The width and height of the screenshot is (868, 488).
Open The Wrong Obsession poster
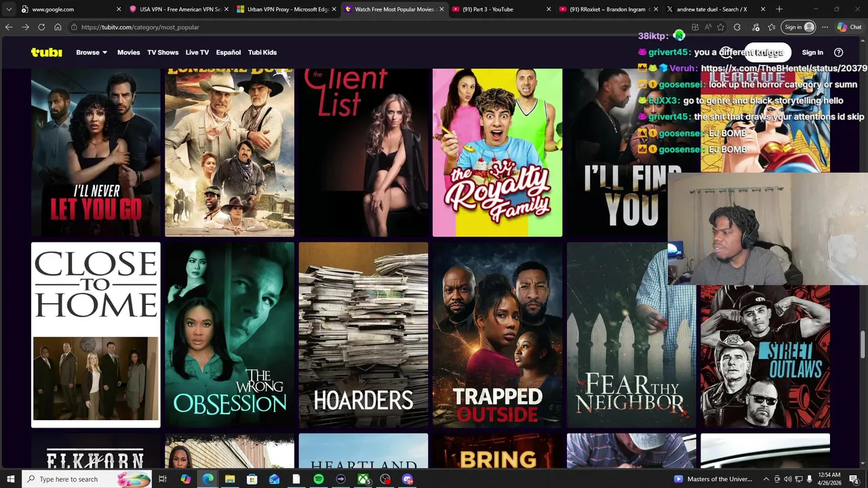click(x=229, y=335)
